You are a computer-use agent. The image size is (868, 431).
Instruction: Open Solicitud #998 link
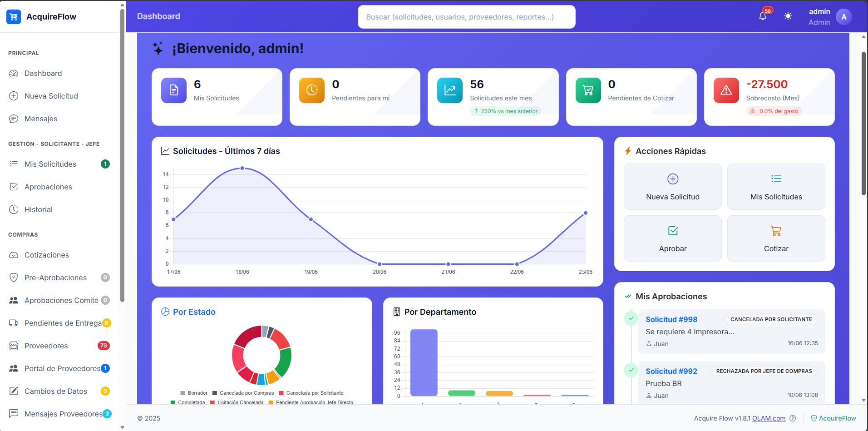click(671, 319)
